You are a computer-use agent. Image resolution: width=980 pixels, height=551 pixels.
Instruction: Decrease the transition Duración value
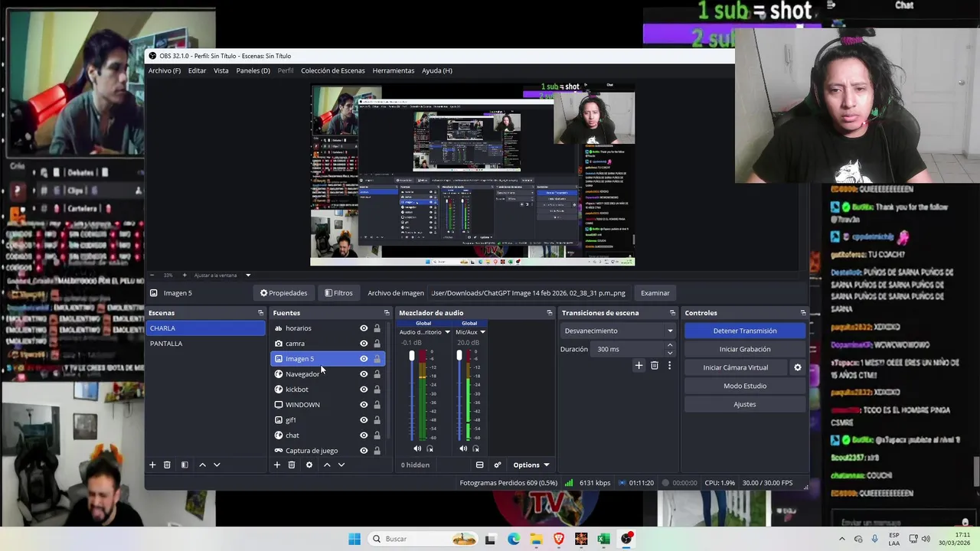click(x=670, y=353)
